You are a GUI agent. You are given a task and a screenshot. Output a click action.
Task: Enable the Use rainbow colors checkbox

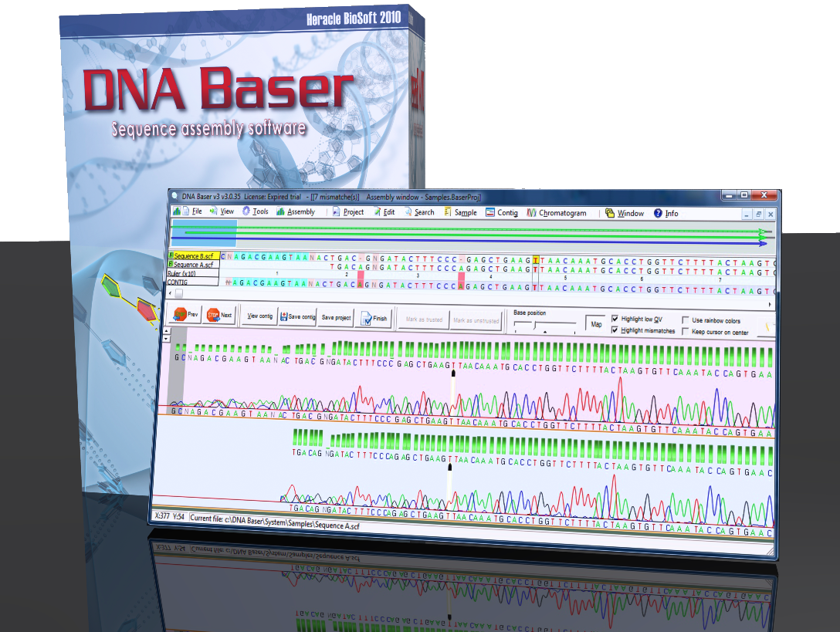[685, 319]
